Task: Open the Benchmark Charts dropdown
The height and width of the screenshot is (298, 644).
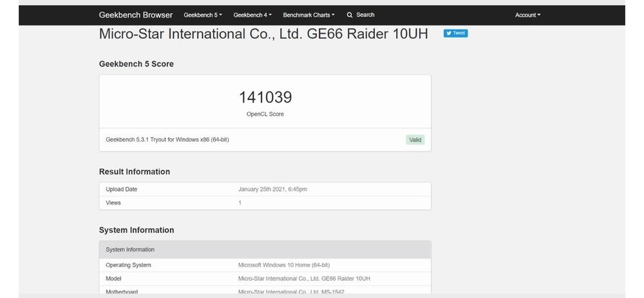Action: pos(308,15)
